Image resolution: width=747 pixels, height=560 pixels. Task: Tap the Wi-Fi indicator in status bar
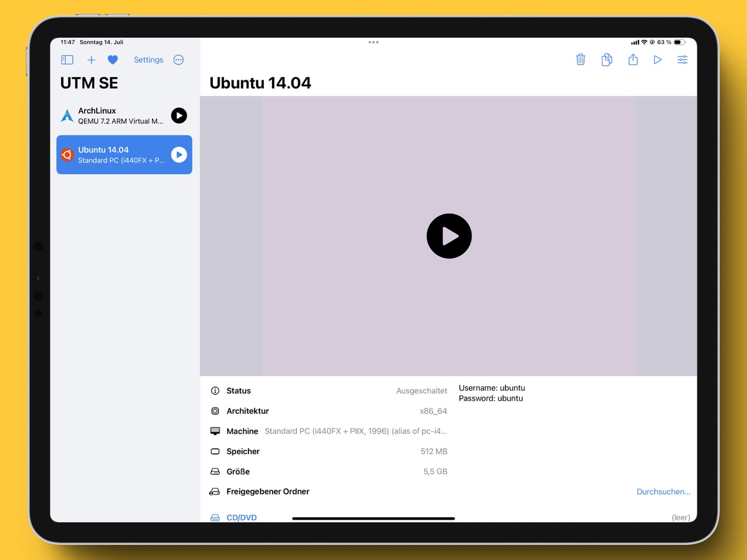(x=644, y=42)
